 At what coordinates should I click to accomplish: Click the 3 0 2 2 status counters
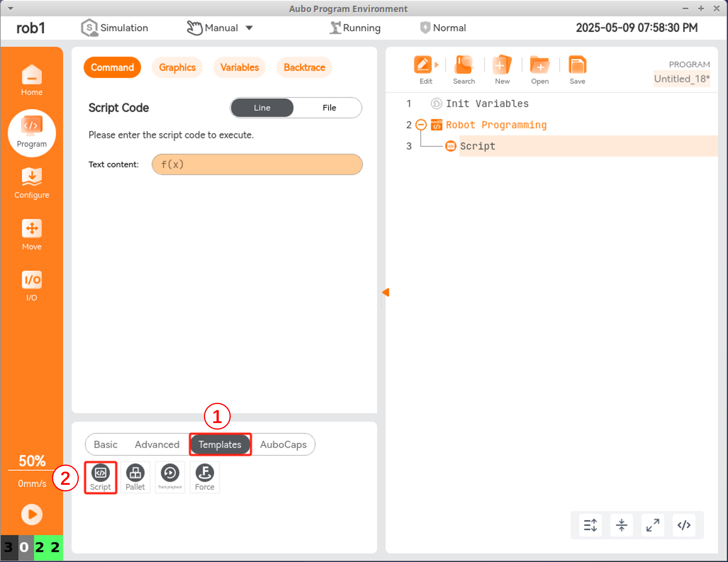(x=32, y=547)
